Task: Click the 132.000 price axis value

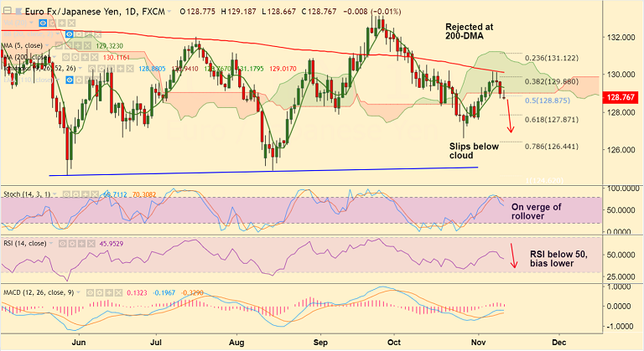Action: [x=621, y=38]
